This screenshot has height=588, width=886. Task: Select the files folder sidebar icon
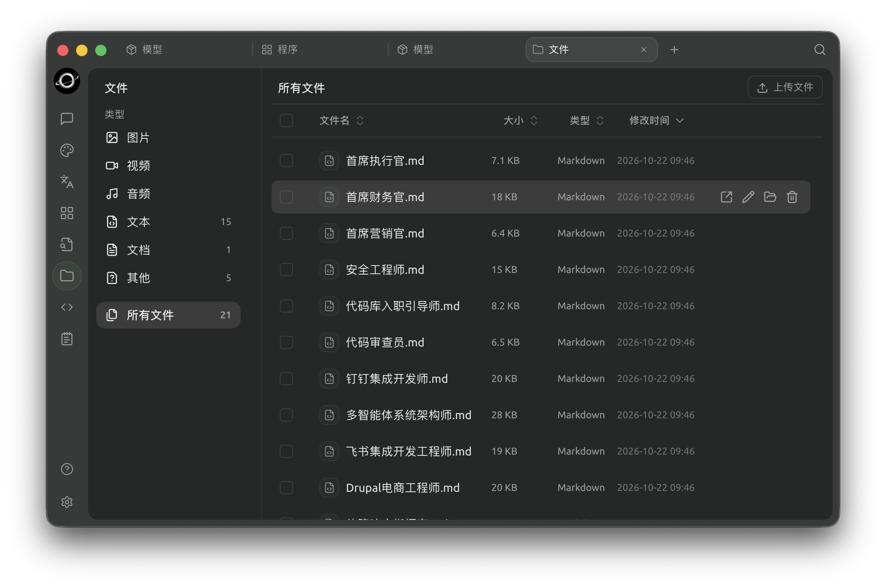[x=67, y=276]
